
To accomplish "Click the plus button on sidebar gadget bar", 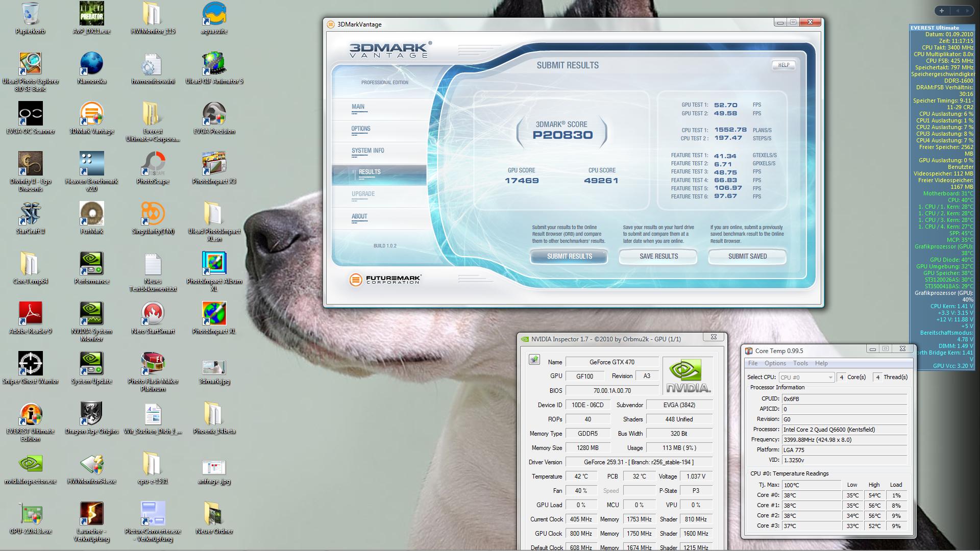I will tap(941, 11).
